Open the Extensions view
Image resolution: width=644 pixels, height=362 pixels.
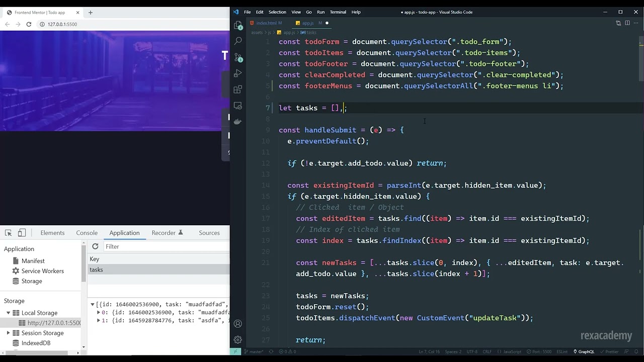(238, 89)
